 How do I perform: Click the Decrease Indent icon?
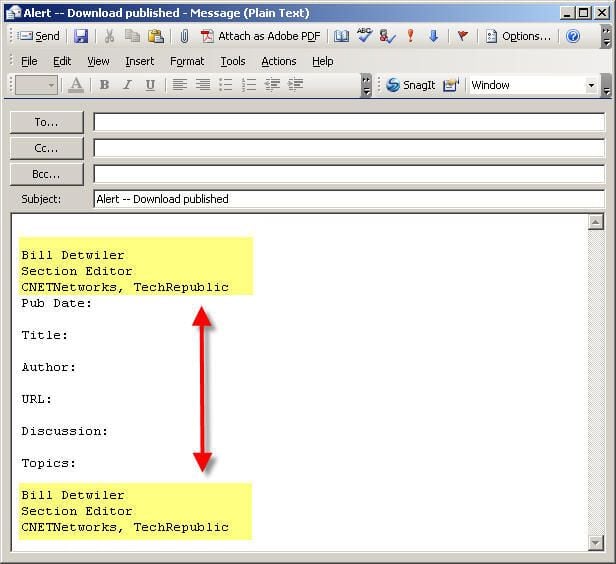pos(272,85)
